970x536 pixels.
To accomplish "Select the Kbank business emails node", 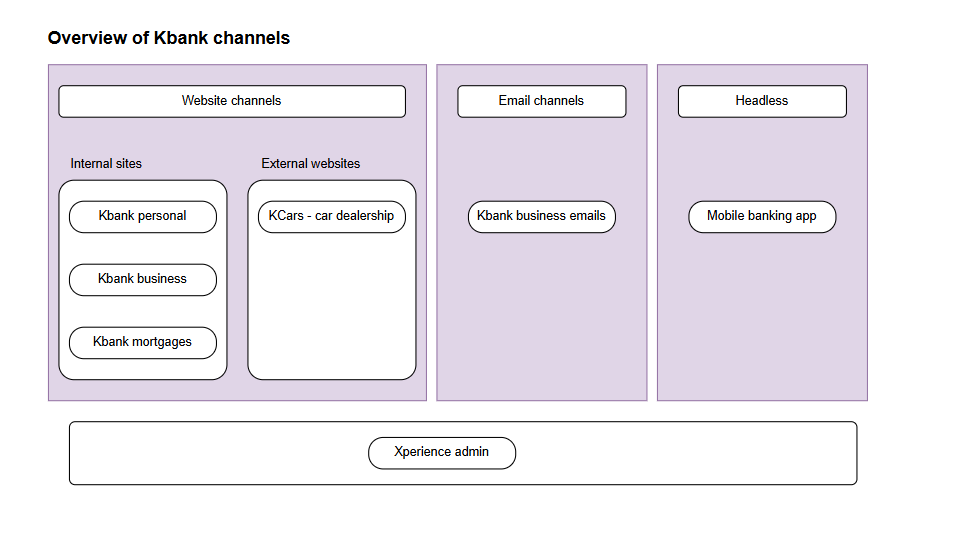I will pyautogui.click(x=541, y=216).
